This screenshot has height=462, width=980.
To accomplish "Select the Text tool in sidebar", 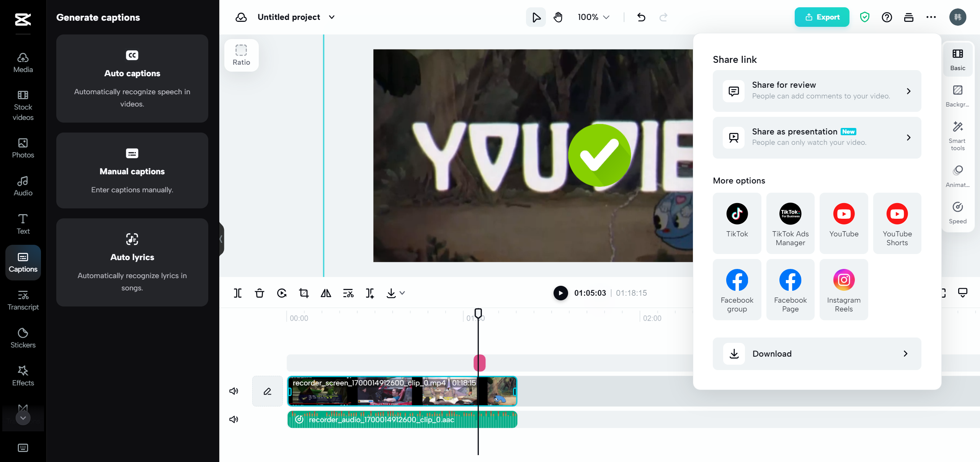I will pos(23,223).
